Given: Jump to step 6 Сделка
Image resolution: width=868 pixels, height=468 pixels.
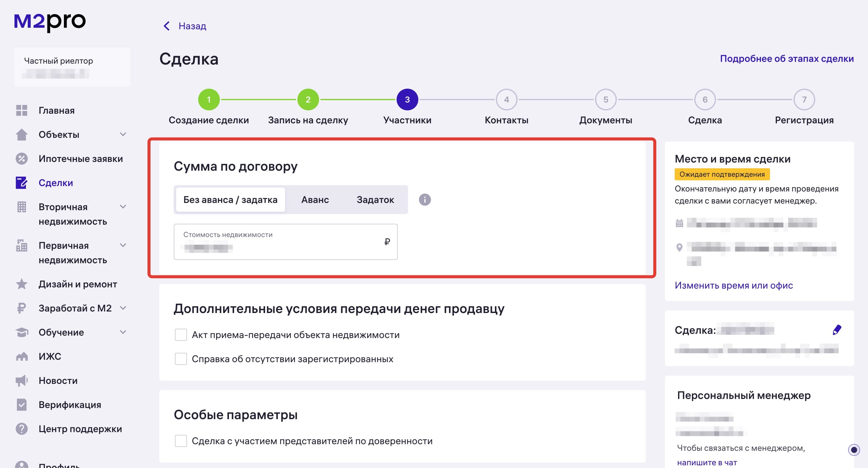Looking at the screenshot, I should tap(705, 100).
